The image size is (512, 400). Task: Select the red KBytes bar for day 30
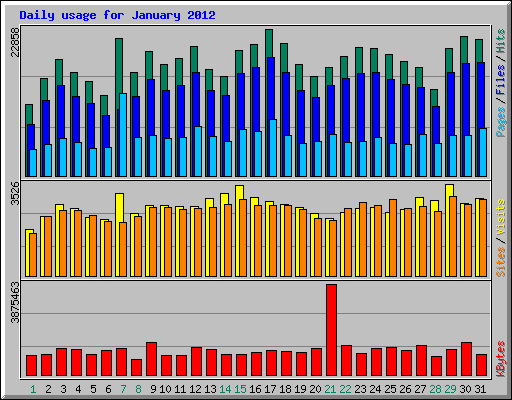click(466, 359)
